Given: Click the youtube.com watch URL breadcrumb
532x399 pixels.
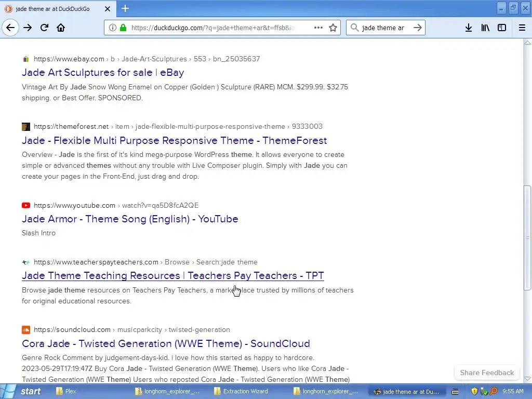Looking at the screenshot, I should 116,205.
